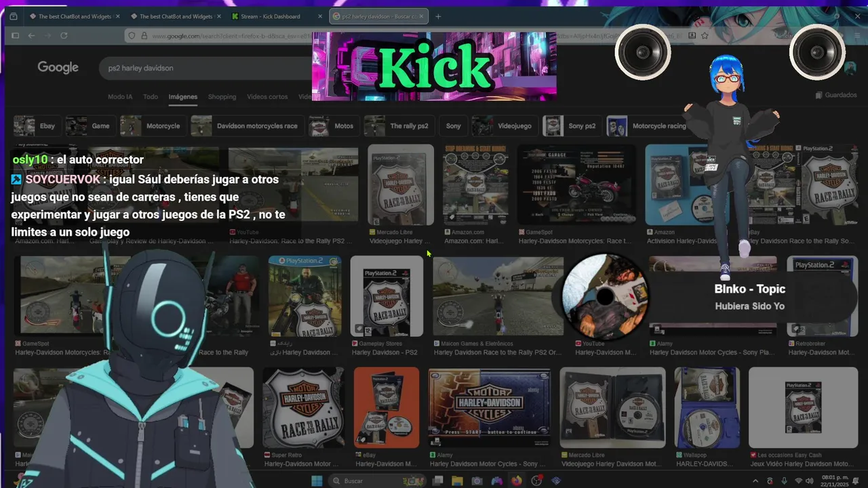Open File Explorer from taskbar
The height and width of the screenshot is (488, 868).
click(457, 481)
